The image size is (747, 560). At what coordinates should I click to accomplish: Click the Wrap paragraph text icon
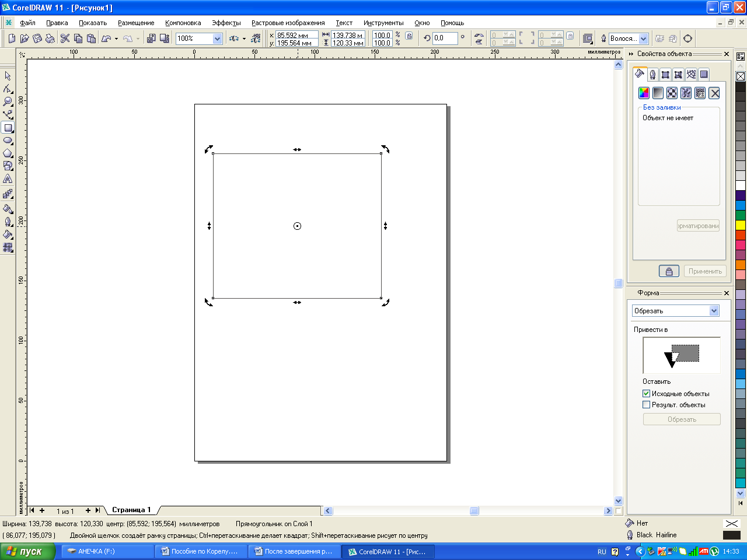pos(588,38)
